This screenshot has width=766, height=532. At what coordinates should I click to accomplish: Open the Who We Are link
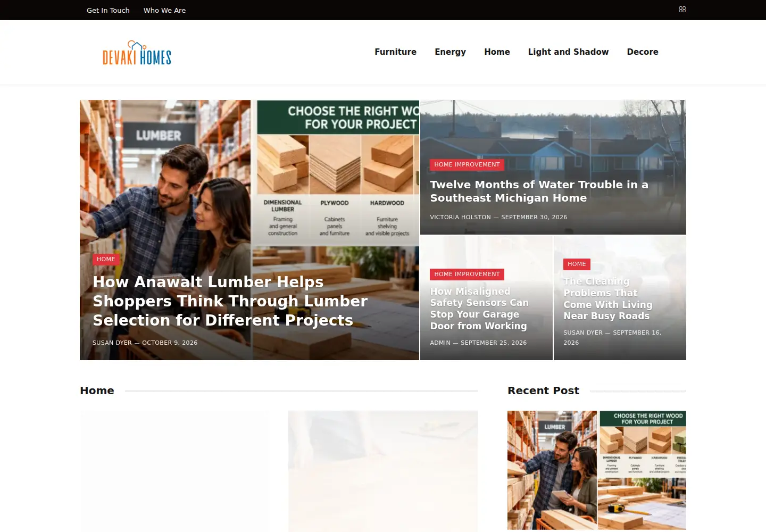(164, 10)
